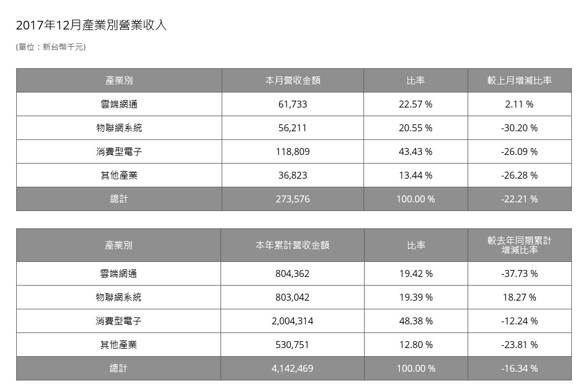
Task: Click the unit note 單位：新台幣千元
Action: [51, 47]
